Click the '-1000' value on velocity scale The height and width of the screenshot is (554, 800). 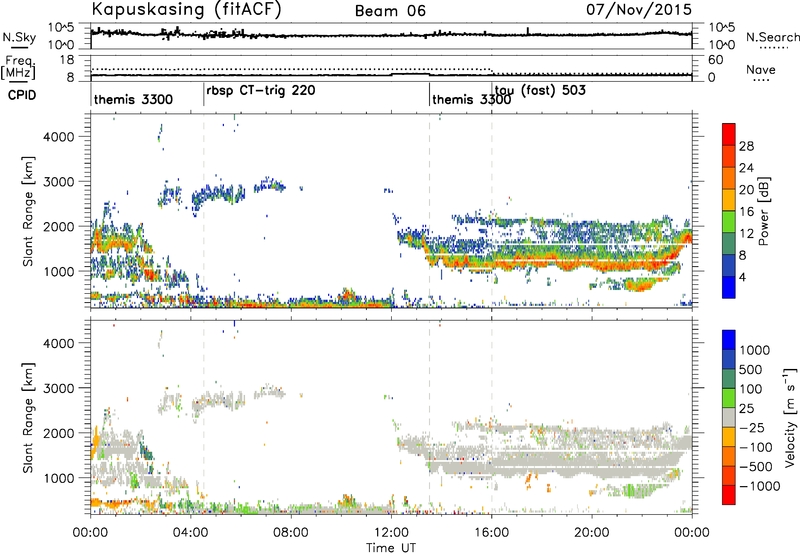[759, 486]
